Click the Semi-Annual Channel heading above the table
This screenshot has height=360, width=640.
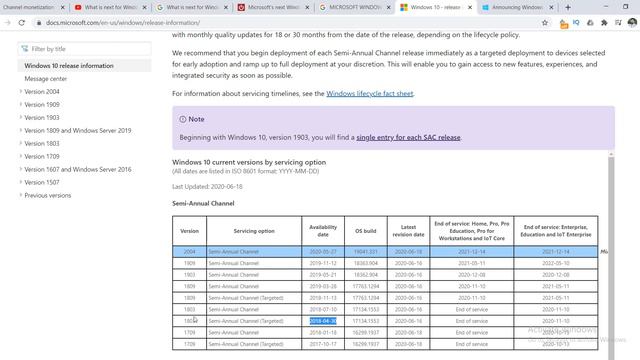(203, 203)
